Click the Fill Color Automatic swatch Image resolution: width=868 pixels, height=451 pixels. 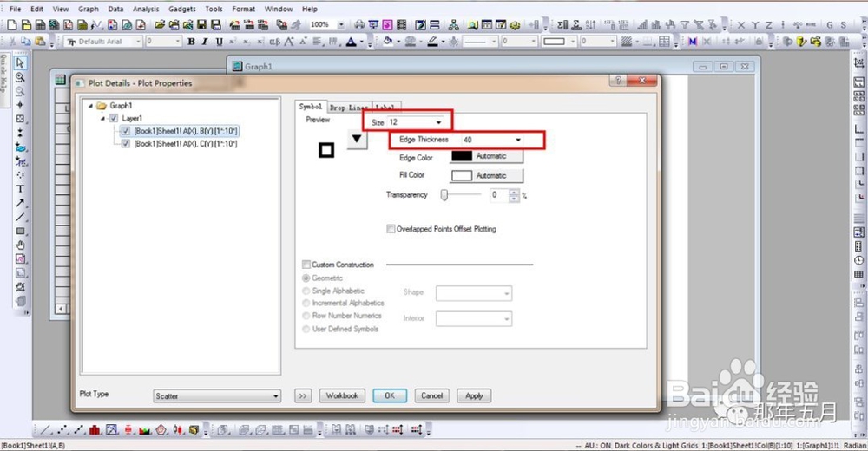click(487, 175)
